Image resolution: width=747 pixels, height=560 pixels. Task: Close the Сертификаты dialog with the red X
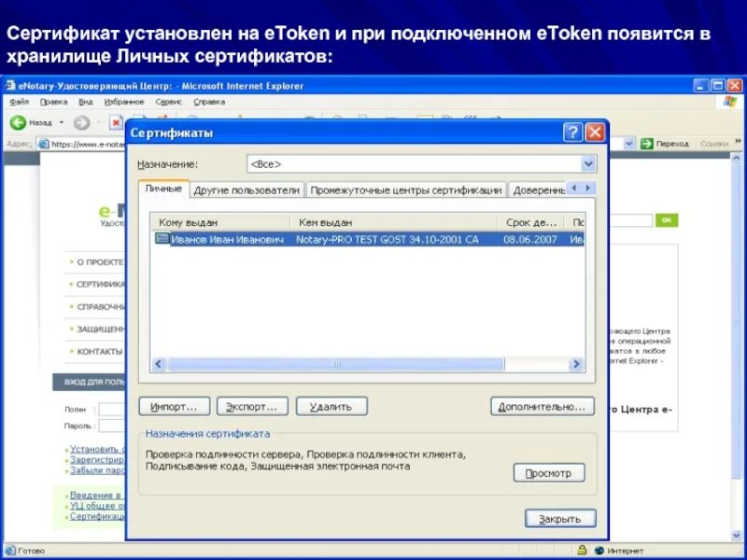click(x=595, y=133)
